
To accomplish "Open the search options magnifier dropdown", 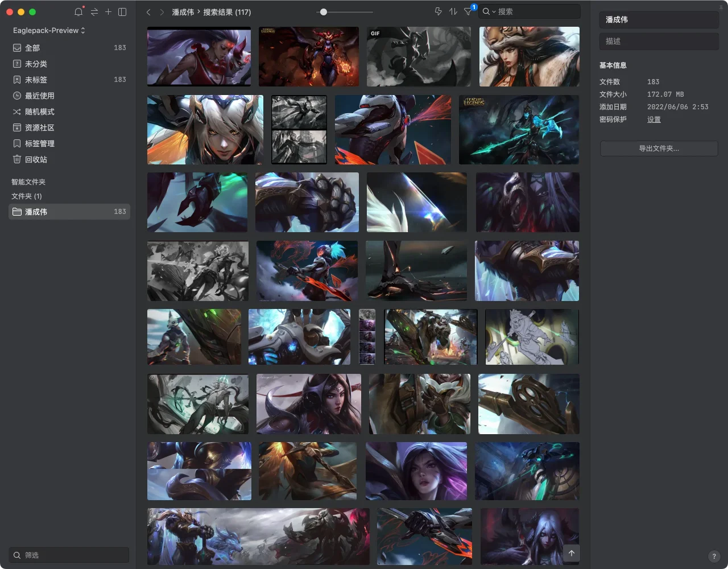I will [x=489, y=11].
